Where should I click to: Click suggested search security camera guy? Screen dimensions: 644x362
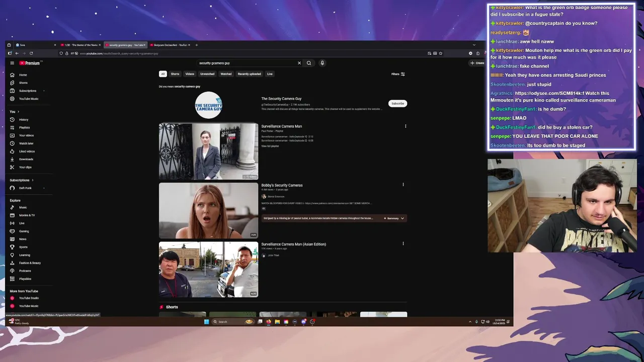[x=187, y=86]
